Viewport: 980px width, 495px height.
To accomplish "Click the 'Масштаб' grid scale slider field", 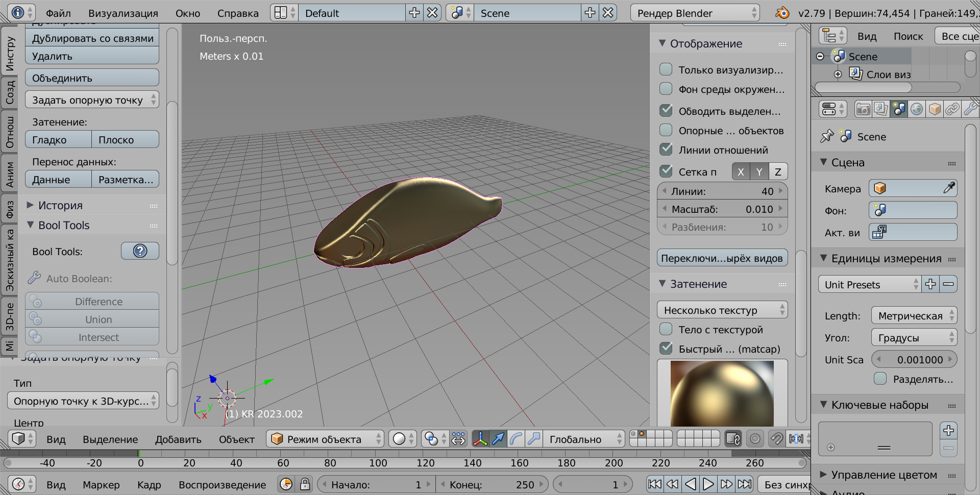I will [722, 209].
